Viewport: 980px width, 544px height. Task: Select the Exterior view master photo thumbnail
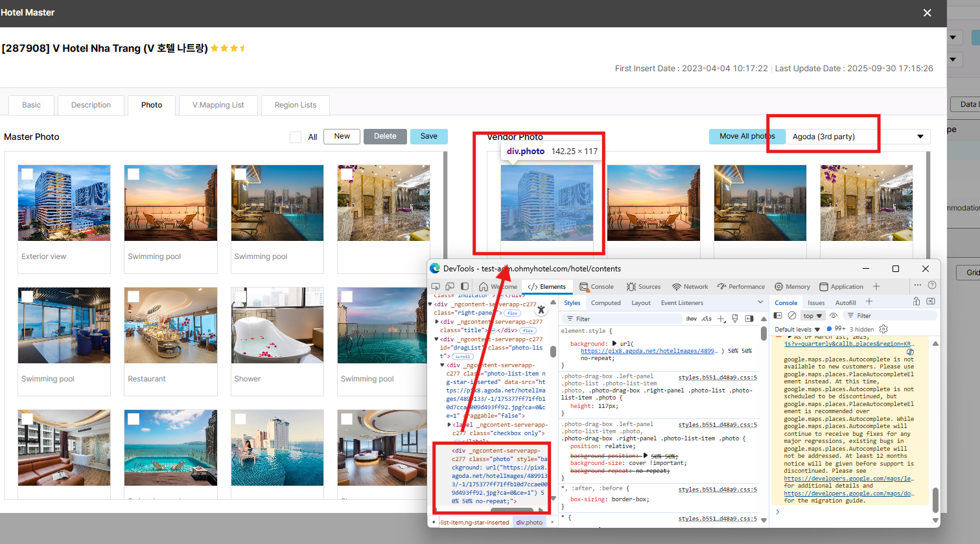tap(64, 203)
